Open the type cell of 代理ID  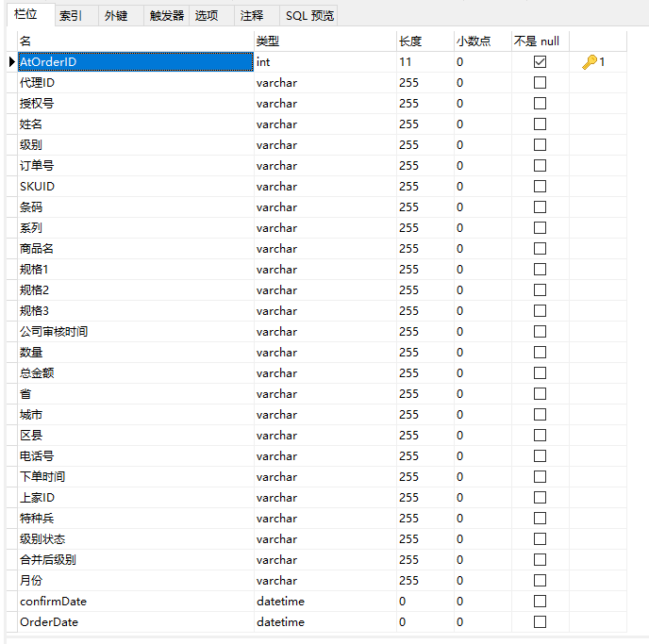tap(324, 83)
